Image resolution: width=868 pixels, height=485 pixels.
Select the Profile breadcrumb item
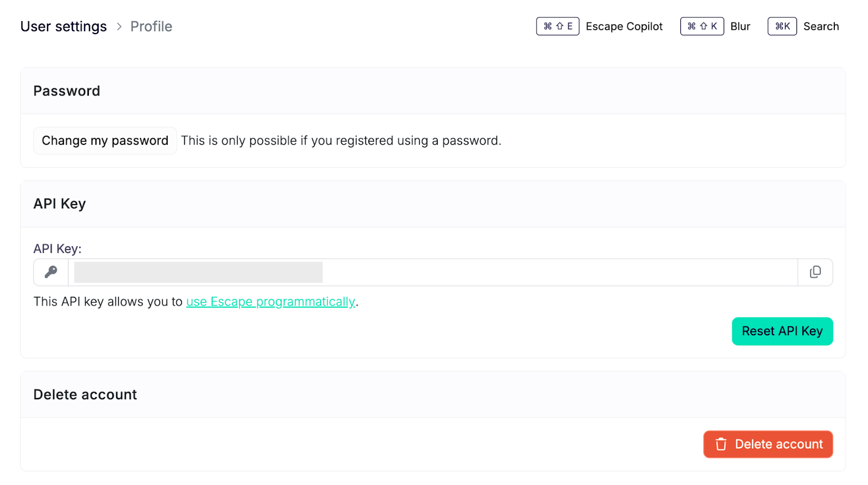pyautogui.click(x=151, y=27)
